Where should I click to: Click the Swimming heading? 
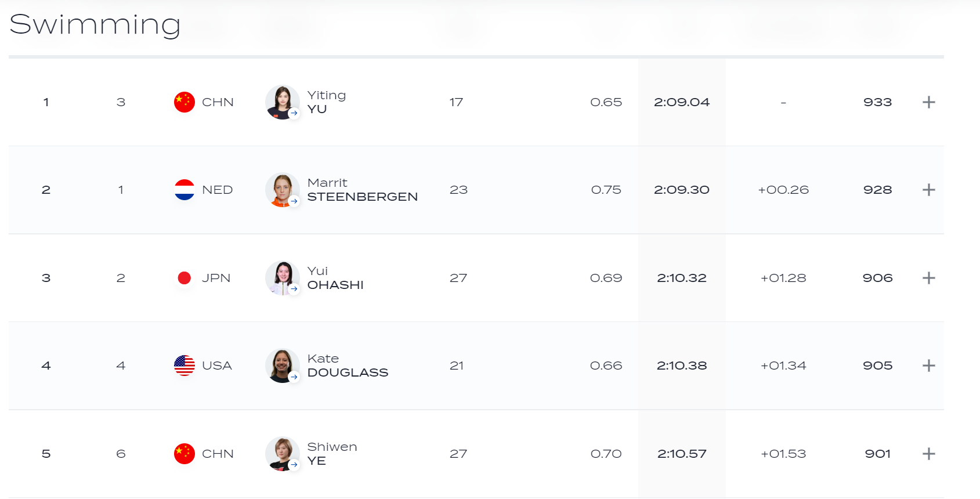point(95,25)
